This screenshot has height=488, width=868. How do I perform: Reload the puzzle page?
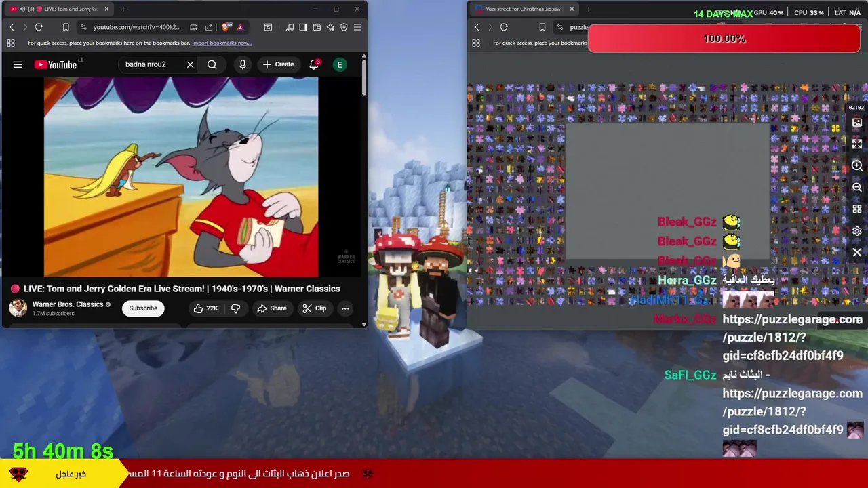504,27
